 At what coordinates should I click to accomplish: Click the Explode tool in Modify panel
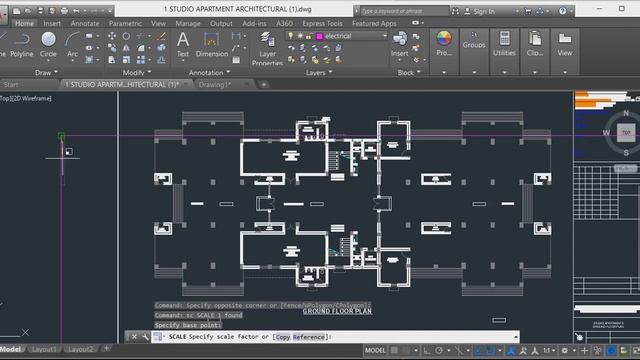(x=162, y=48)
